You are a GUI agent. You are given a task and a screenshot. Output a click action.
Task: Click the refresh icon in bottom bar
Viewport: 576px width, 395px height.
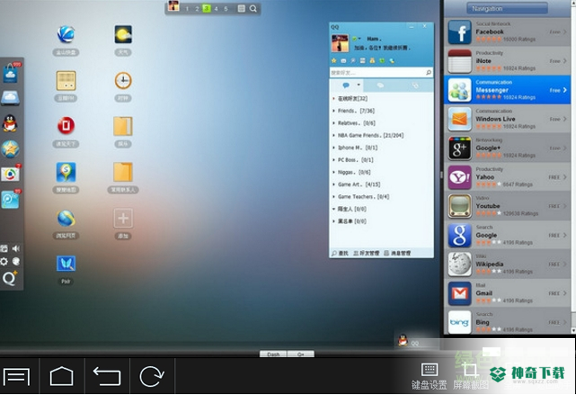tap(152, 376)
